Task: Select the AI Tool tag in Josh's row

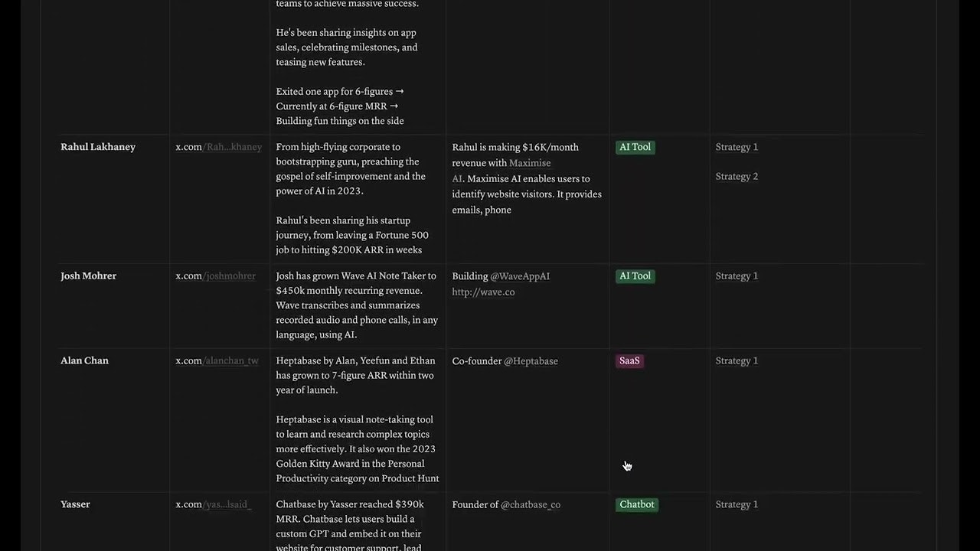Action: [x=635, y=275]
